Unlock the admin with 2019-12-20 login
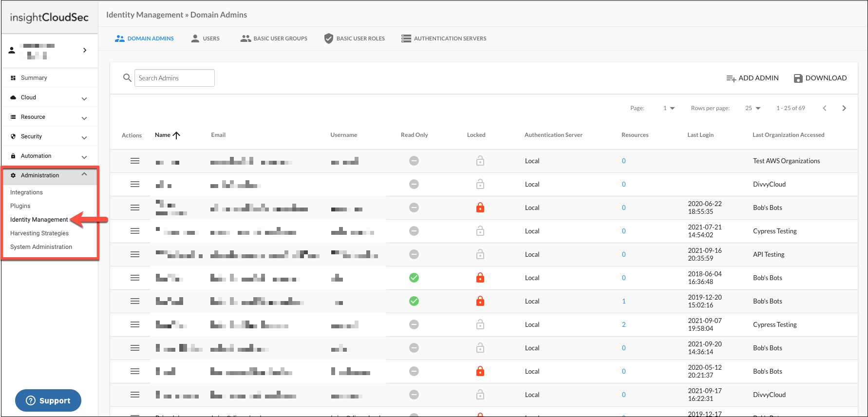The height and width of the screenshot is (417, 868). pyautogui.click(x=480, y=301)
